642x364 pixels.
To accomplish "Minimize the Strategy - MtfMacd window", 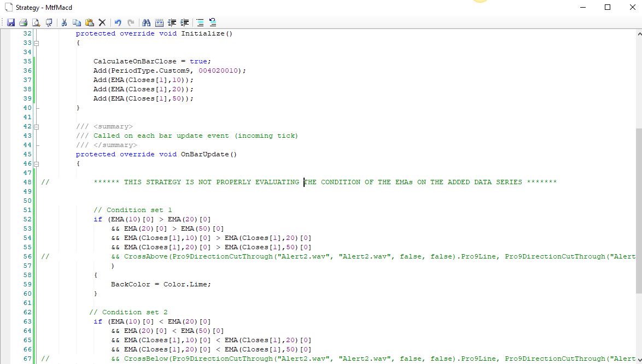I will (x=583, y=7).
